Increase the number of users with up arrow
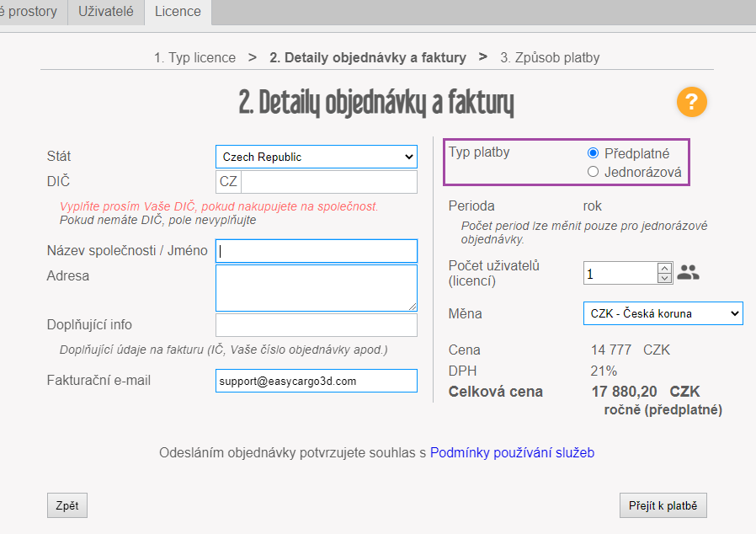 (664, 267)
